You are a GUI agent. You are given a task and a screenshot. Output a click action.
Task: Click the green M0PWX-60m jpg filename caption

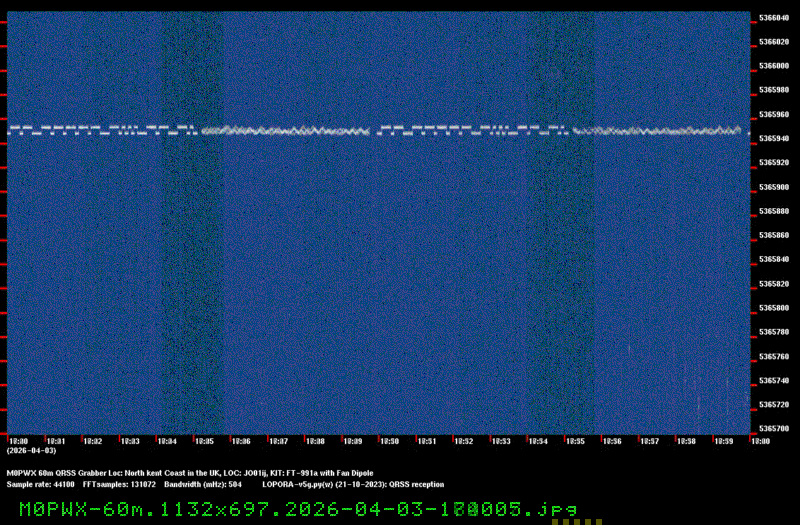click(x=298, y=509)
